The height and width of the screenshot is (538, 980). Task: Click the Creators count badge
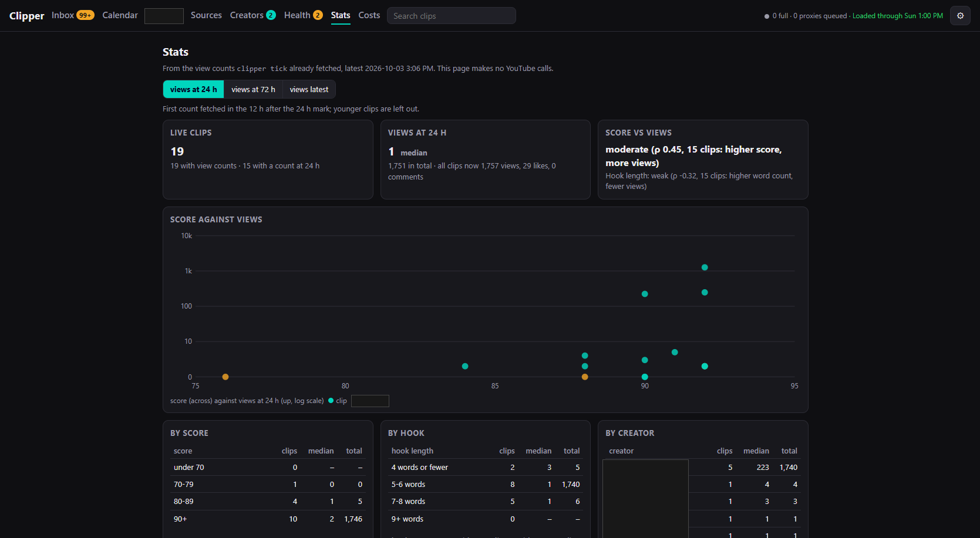271,15
